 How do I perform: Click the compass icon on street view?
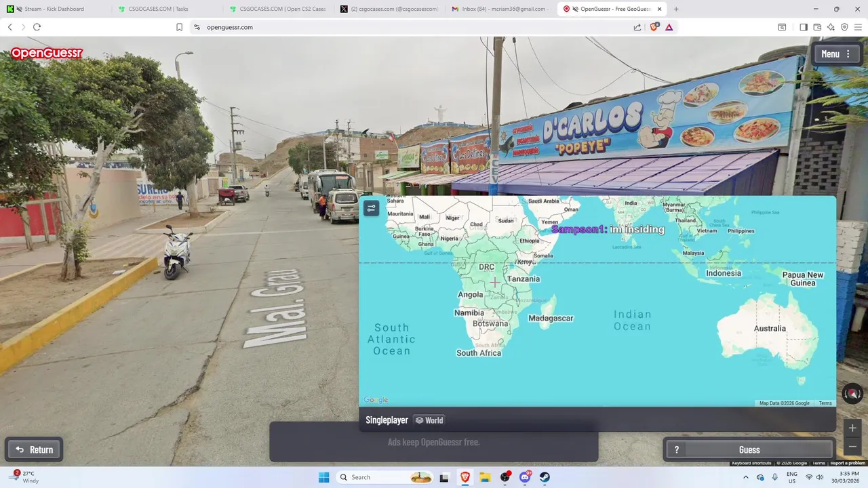[852, 393]
